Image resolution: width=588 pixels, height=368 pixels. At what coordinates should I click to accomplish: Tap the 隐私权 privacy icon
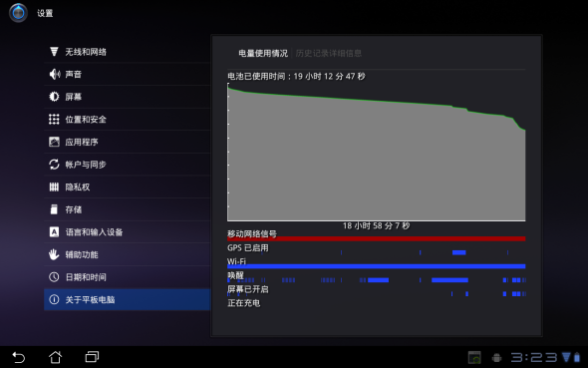tap(54, 186)
